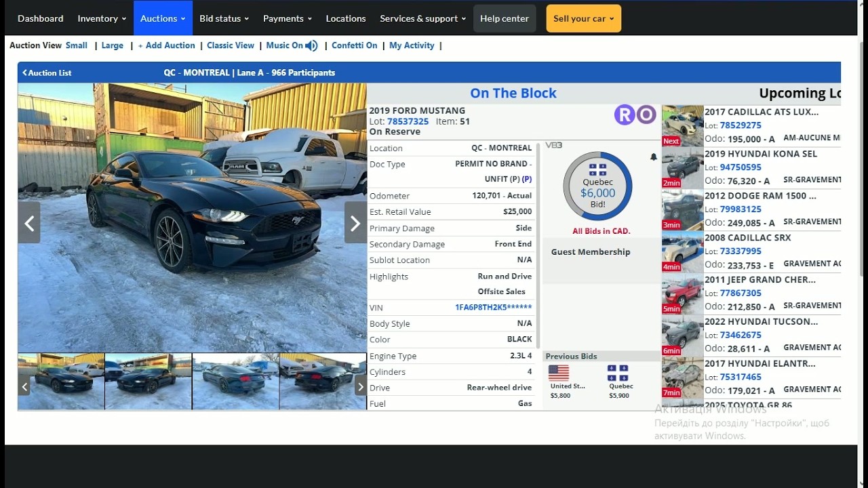Toggle the Music On setting

[x=284, y=45]
